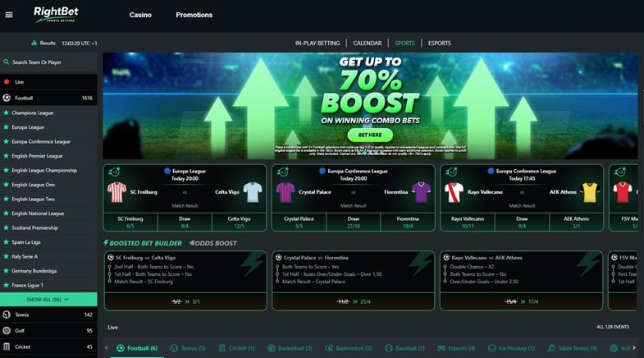Click the Bet Here banner button
The width and height of the screenshot is (644, 358).
point(370,135)
